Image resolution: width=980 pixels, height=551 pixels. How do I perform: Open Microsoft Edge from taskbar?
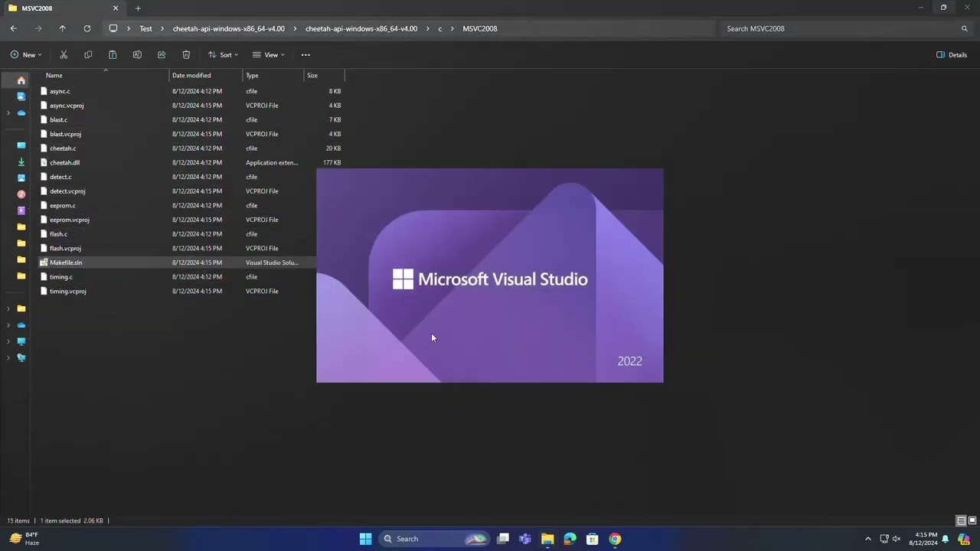pyautogui.click(x=570, y=539)
